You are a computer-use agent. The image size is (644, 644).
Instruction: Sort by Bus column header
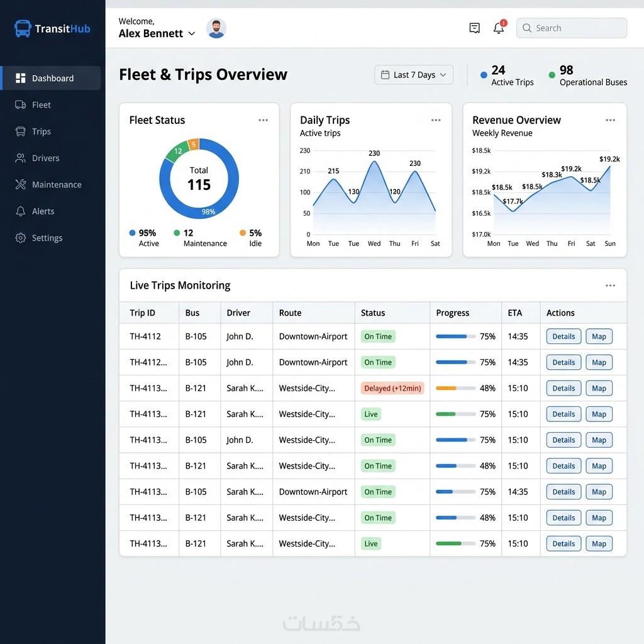[192, 313]
